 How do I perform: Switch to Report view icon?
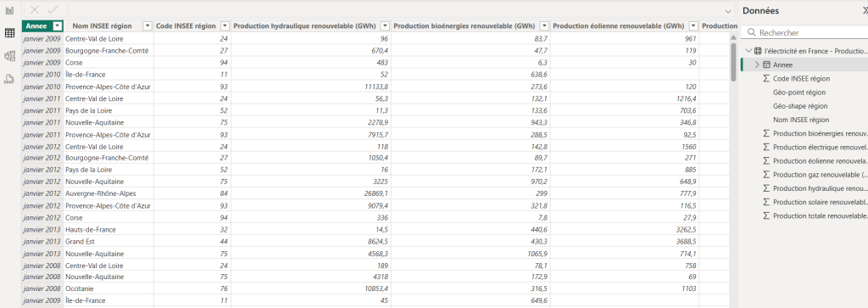pyautogui.click(x=8, y=10)
